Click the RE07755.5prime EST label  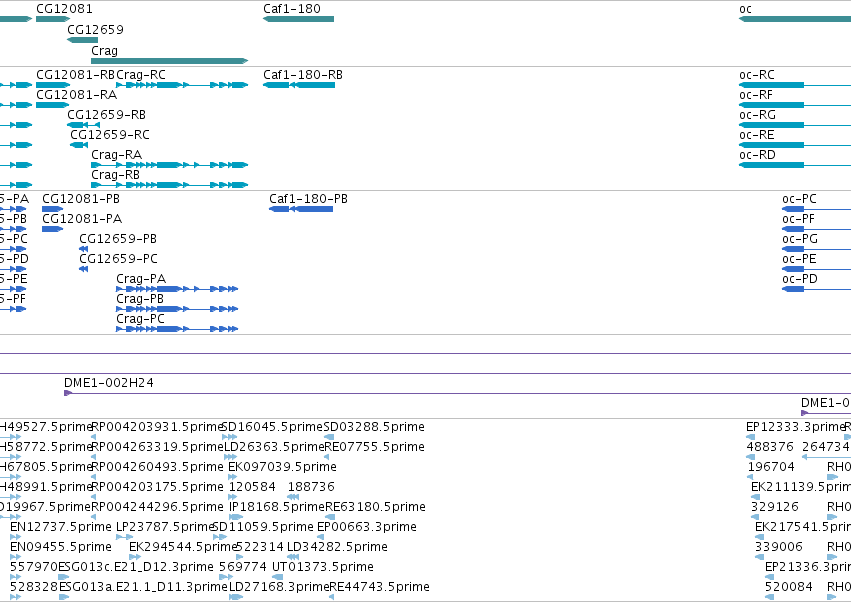coord(374,447)
